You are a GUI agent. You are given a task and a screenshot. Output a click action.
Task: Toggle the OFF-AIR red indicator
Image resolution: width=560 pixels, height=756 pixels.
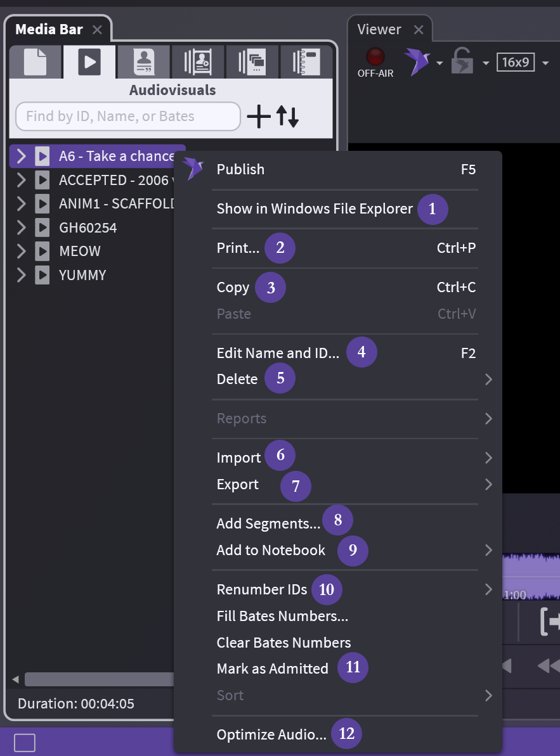pyautogui.click(x=375, y=57)
